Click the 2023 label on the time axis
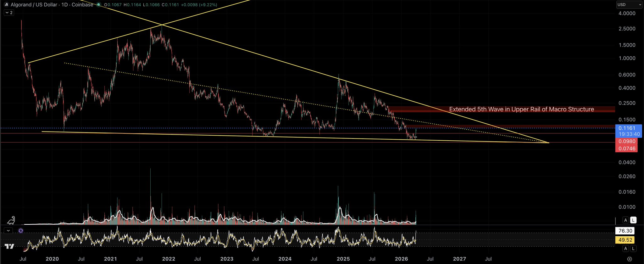 pyautogui.click(x=227, y=259)
